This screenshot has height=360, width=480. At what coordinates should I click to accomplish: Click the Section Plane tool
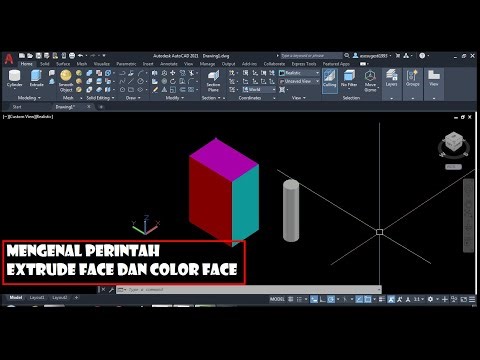(213, 81)
